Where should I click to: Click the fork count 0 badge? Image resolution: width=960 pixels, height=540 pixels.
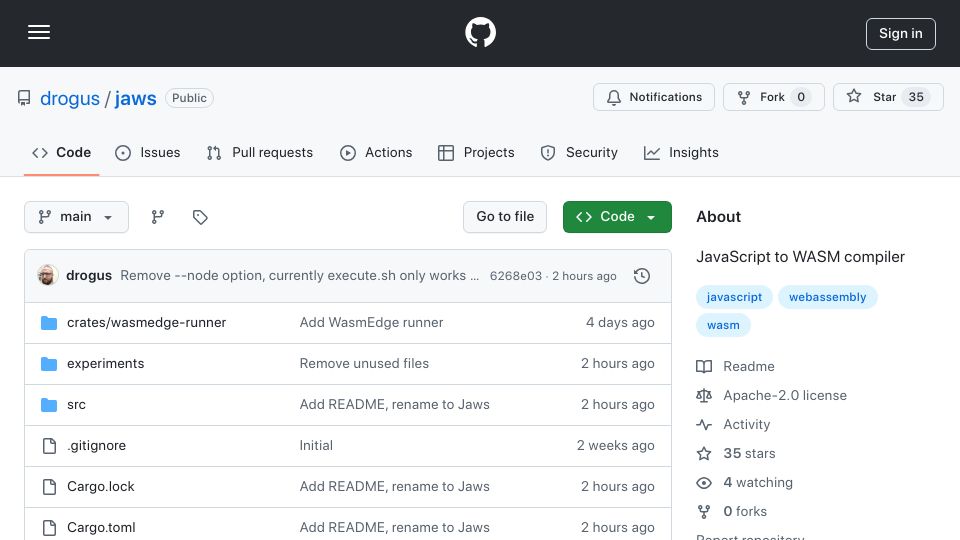[801, 97]
